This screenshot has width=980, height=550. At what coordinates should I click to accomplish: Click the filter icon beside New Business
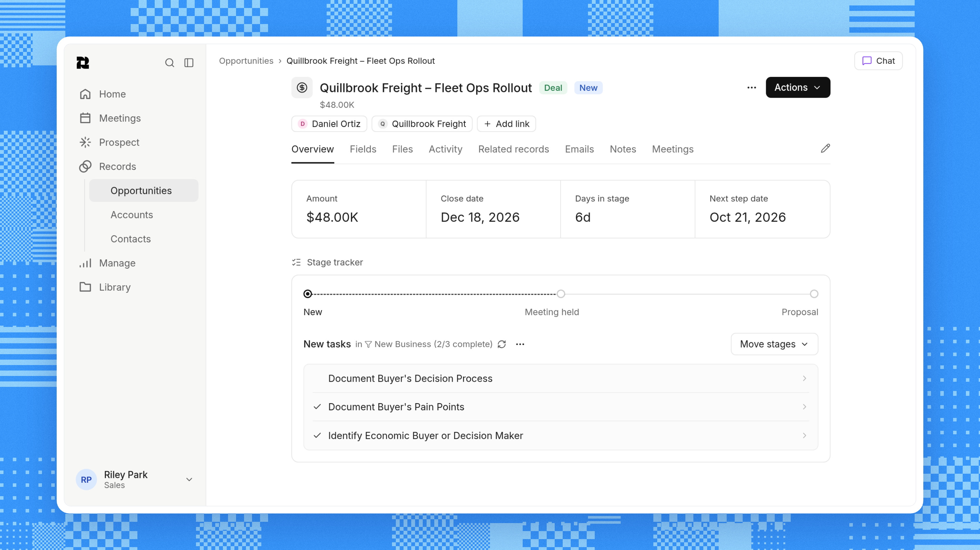click(368, 345)
